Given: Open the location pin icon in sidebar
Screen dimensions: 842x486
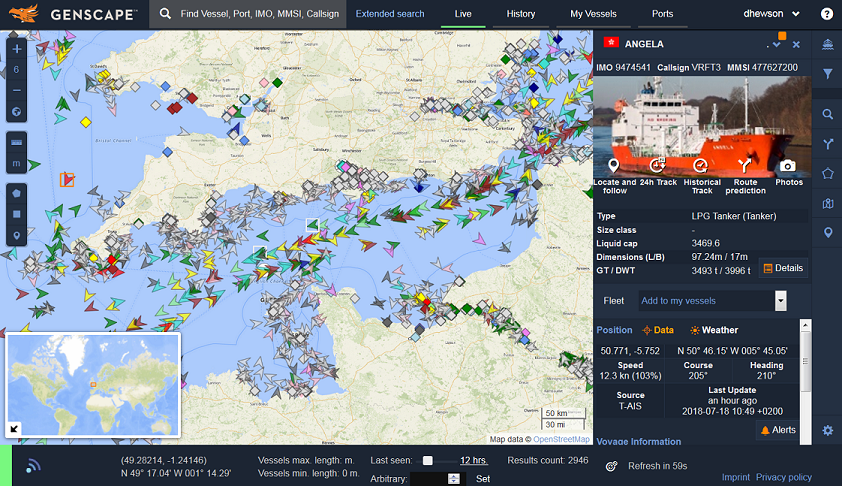Looking at the screenshot, I should 828,233.
